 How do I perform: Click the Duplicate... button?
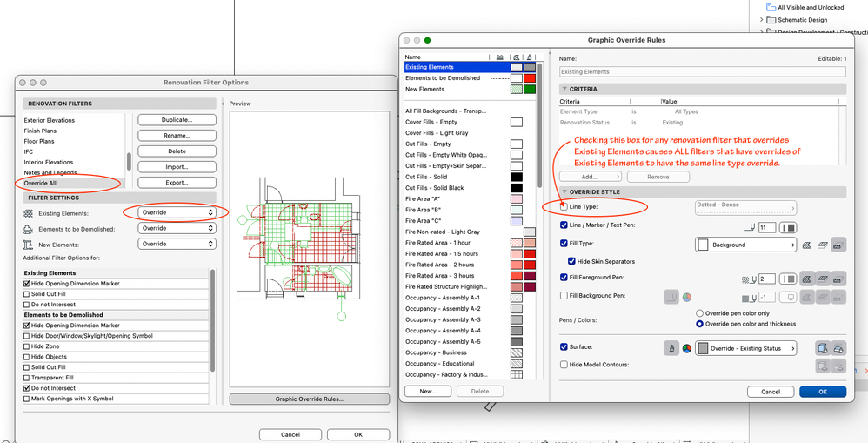click(177, 120)
